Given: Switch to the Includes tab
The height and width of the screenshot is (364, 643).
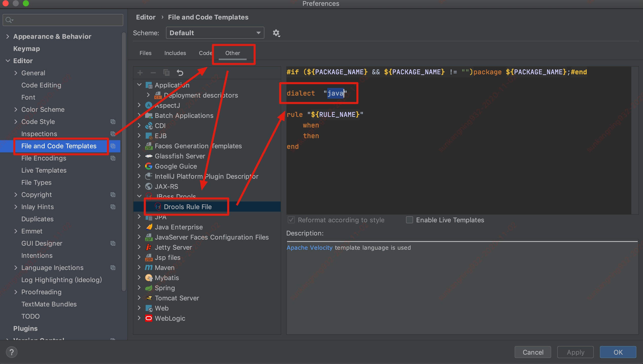Looking at the screenshot, I should point(175,53).
